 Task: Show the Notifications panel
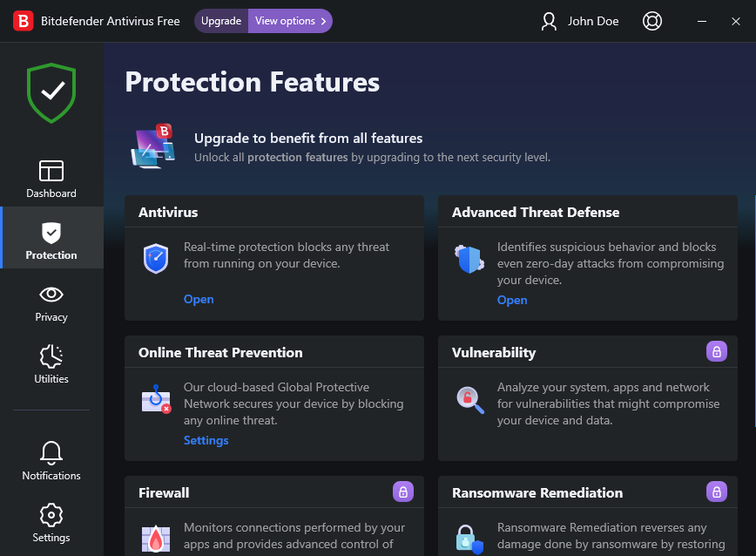[x=51, y=462]
